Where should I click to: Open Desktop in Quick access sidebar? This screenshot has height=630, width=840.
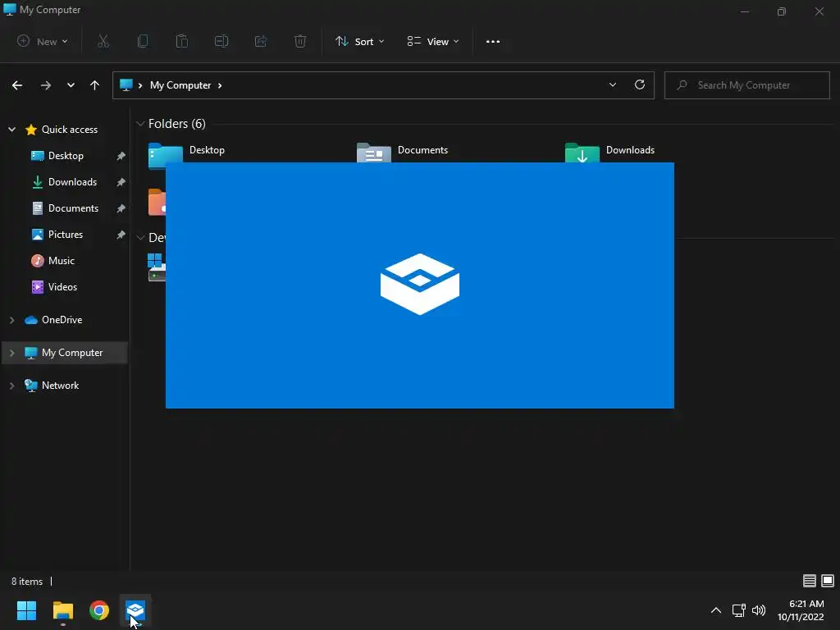pos(66,156)
